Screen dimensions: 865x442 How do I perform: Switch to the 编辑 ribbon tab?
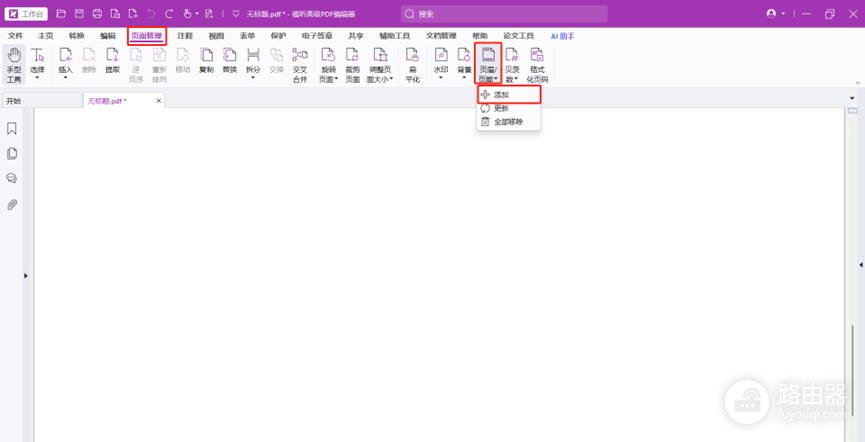click(108, 36)
